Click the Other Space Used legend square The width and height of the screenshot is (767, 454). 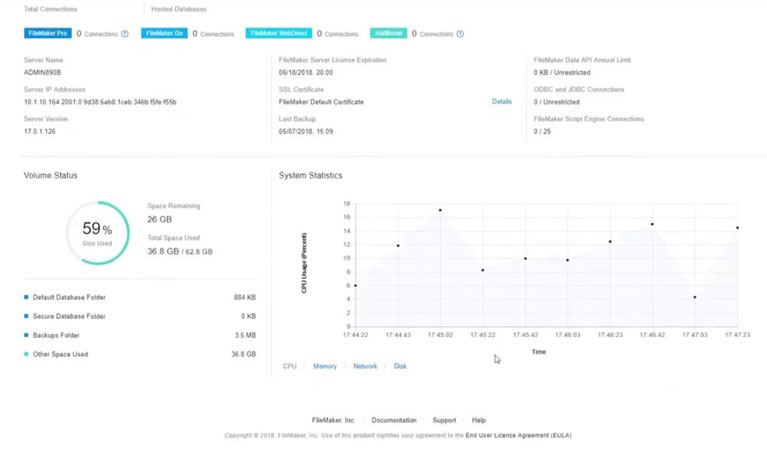[26, 354]
